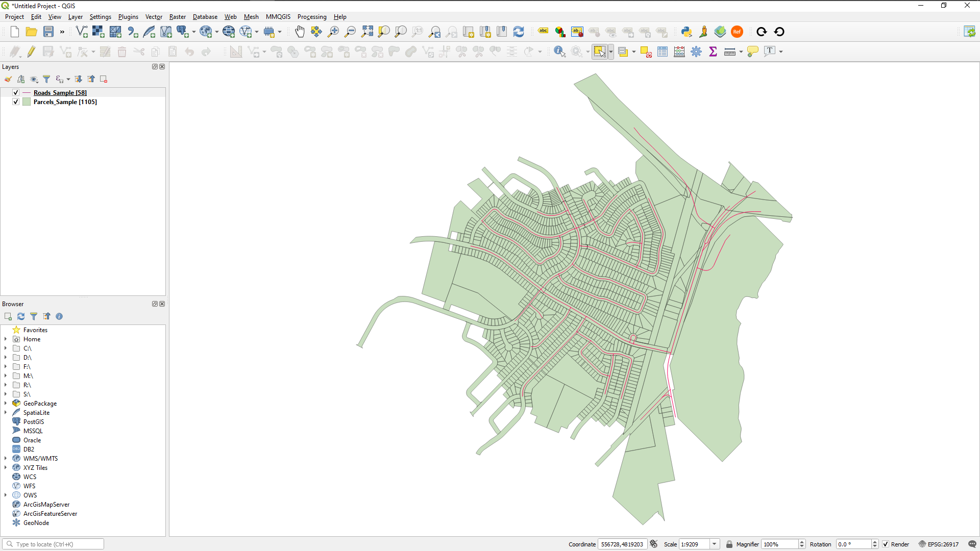980x551 pixels.
Task: Increase the Magnifier value with stepper
Action: [x=802, y=542]
